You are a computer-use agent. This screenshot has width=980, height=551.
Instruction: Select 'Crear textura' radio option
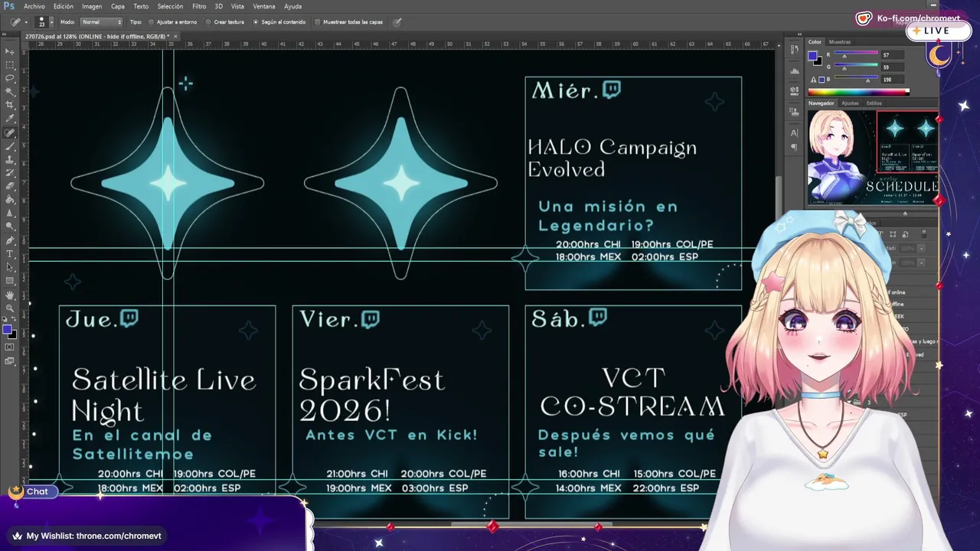(225, 22)
